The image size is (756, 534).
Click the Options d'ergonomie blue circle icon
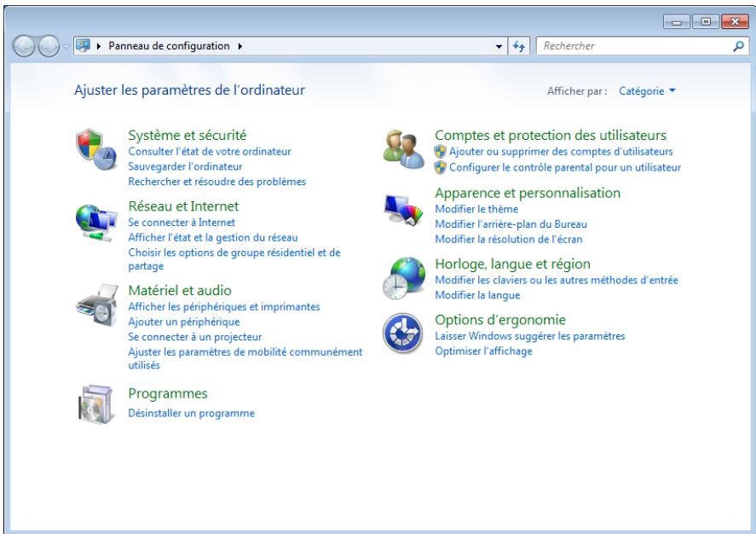(402, 334)
